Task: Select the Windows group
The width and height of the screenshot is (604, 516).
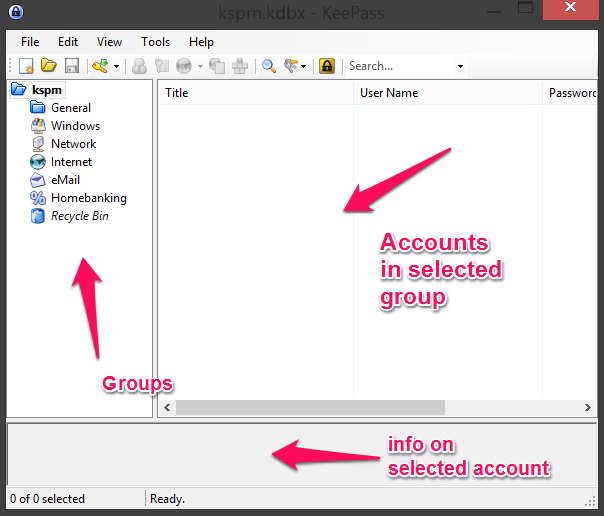Action: (75, 126)
